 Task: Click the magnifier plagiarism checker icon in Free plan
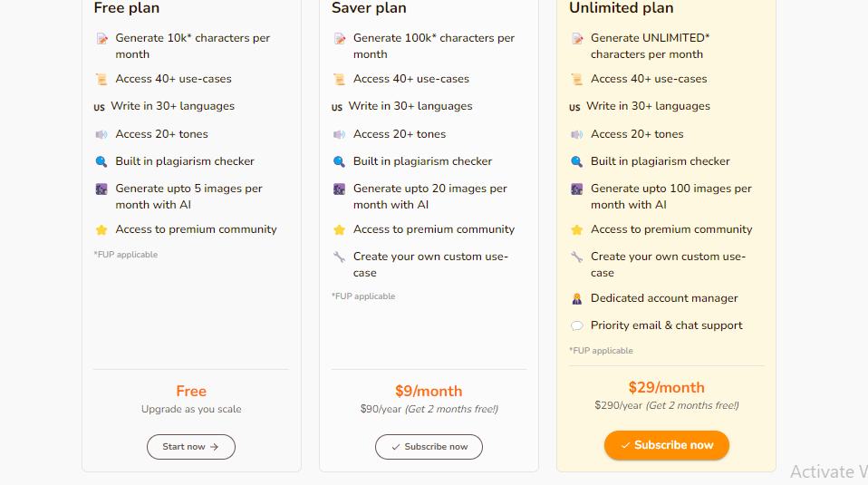tap(101, 161)
